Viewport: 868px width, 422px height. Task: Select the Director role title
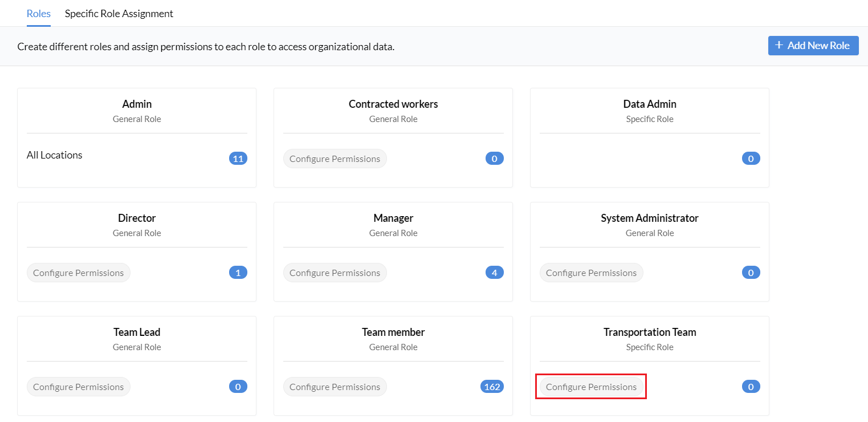tap(137, 218)
